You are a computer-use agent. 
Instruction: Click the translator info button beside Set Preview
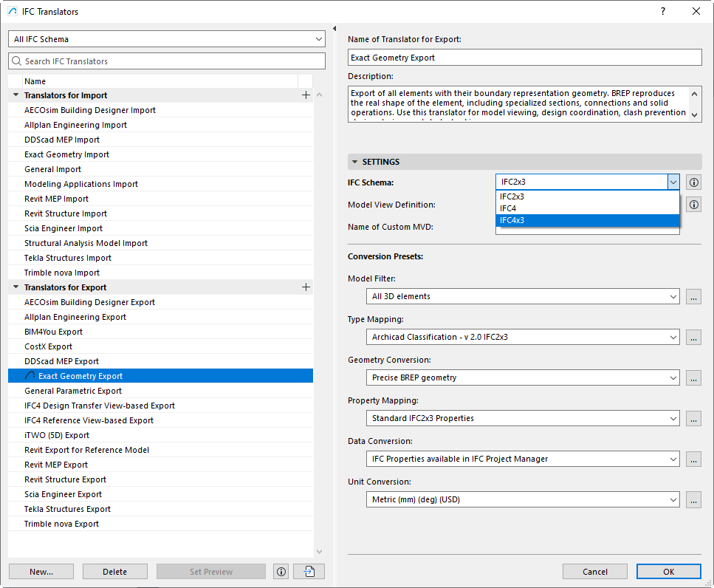coord(281,572)
